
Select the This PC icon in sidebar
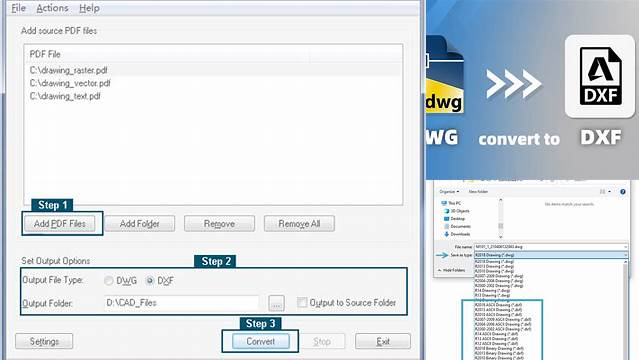point(444,203)
